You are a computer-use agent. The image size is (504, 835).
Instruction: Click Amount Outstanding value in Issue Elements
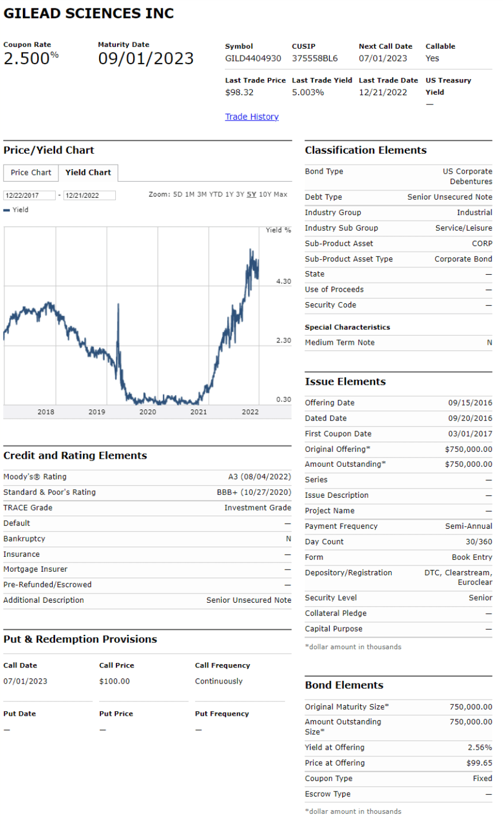[x=468, y=465]
